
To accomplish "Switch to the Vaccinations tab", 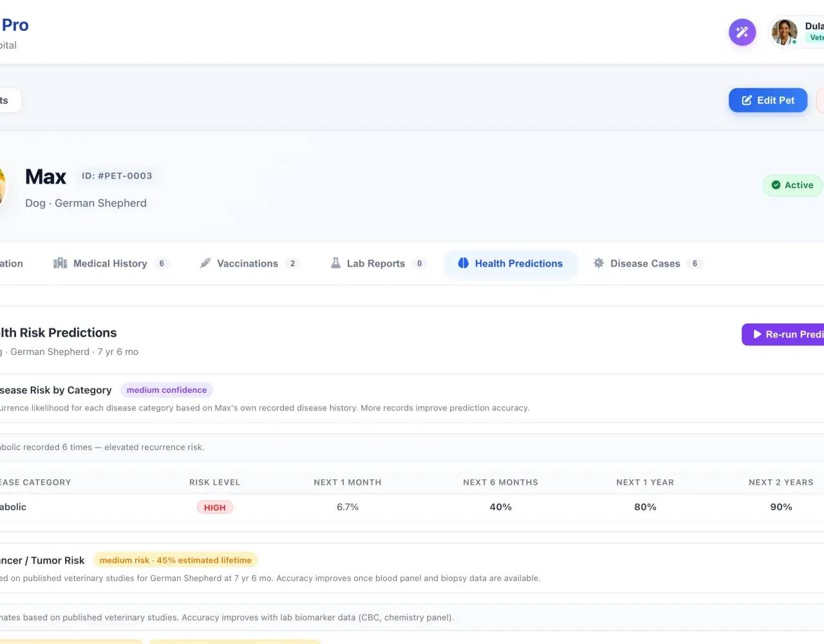I will 248,263.
